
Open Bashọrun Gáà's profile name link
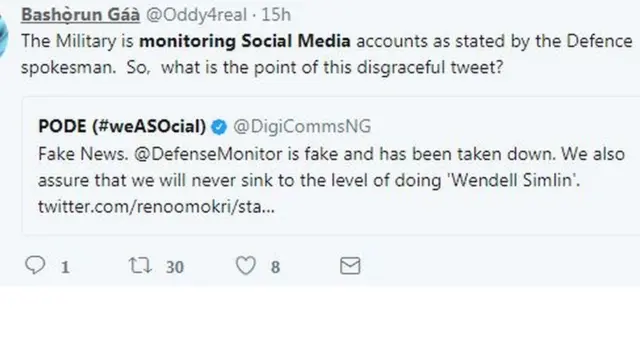click(80, 15)
